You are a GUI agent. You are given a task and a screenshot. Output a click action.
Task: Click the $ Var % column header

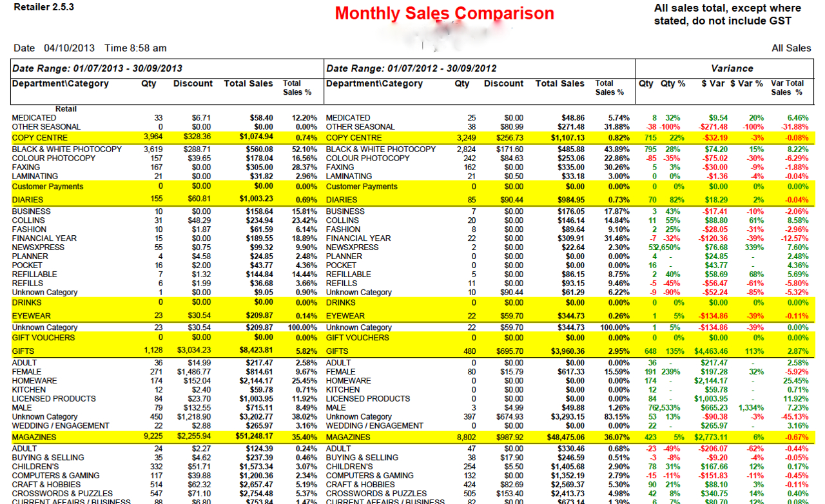tap(746, 84)
